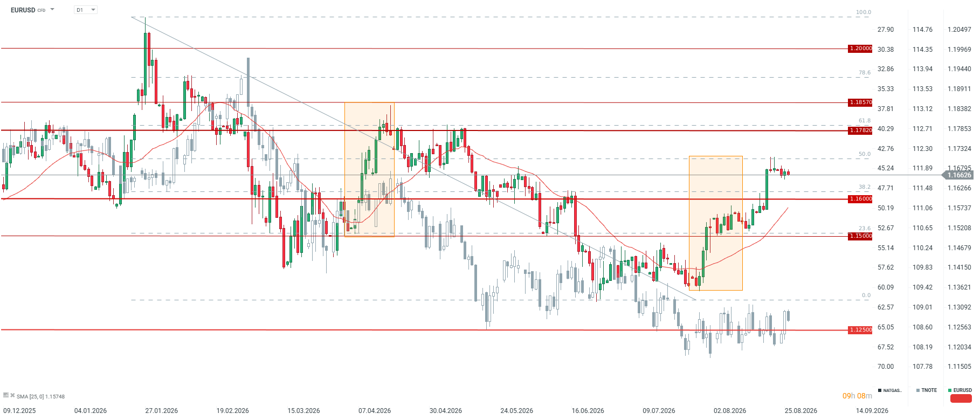Click the Fibonacci 38.2 level label
980x420 pixels.
click(865, 187)
